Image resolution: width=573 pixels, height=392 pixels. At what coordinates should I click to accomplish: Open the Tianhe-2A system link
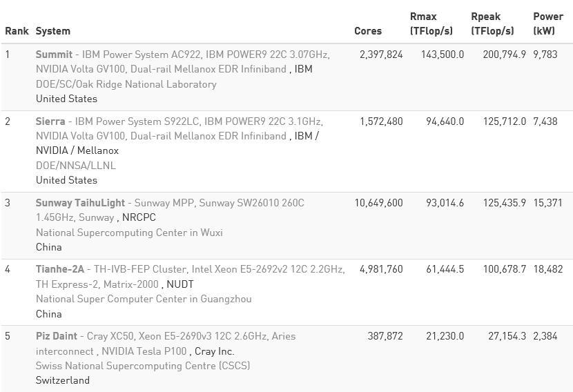click(60, 269)
